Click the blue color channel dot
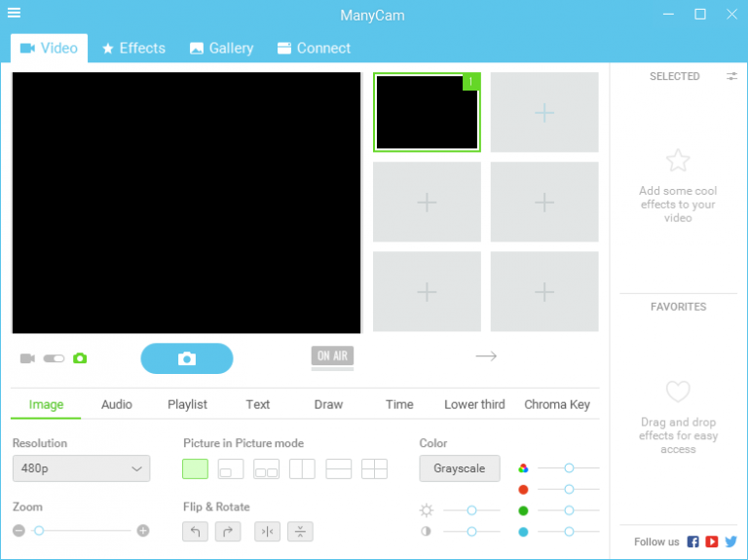 coord(523,532)
